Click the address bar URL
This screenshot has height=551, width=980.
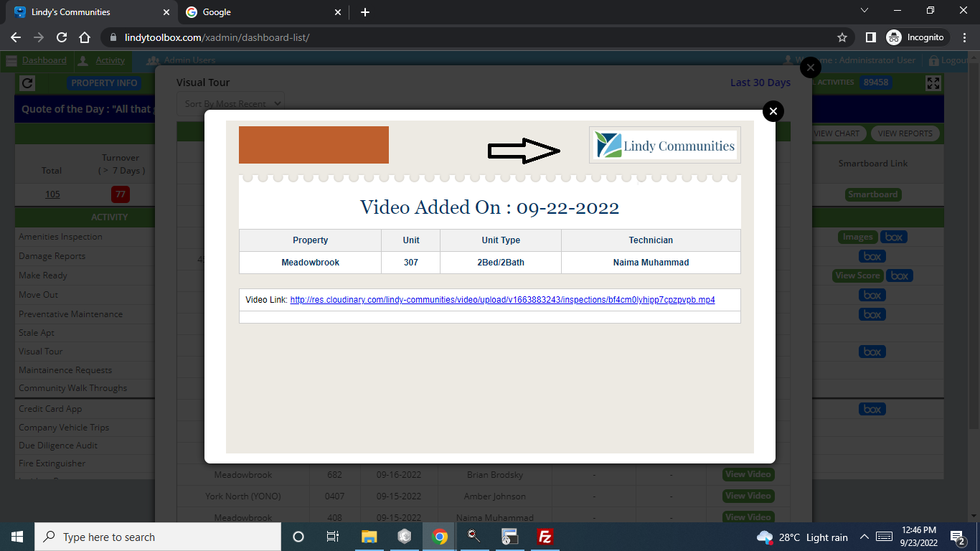(x=217, y=37)
